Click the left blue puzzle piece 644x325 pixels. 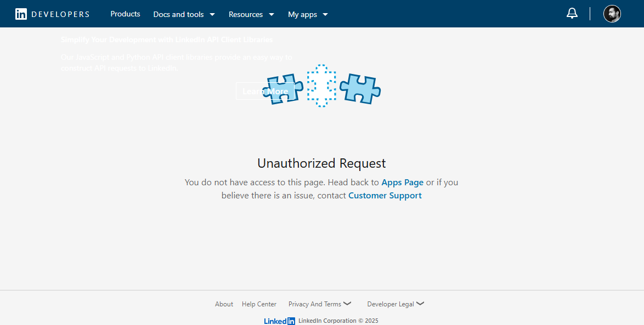coord(284,90)
